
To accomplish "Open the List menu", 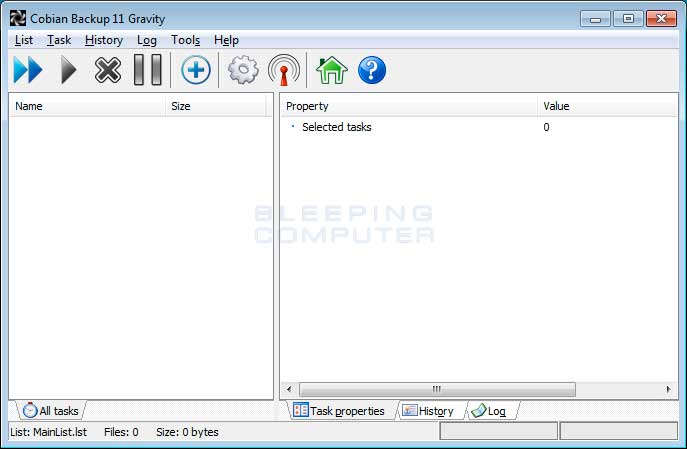I will (24, 40).
